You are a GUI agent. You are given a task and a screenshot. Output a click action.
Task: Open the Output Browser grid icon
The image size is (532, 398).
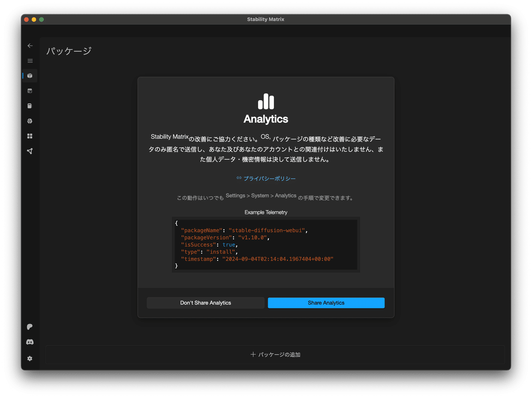pos(30,136)
